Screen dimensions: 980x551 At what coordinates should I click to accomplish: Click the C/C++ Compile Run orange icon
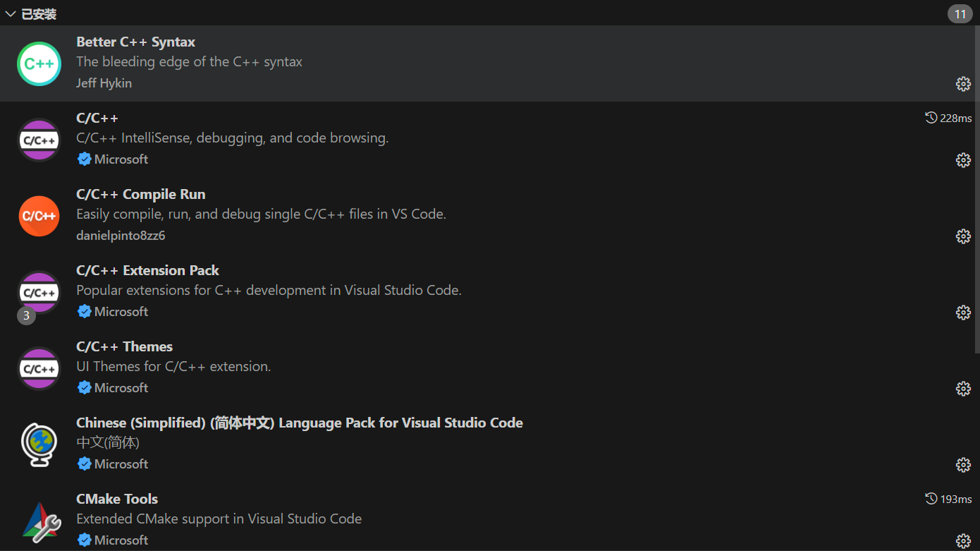pyautogui.click(x=39, y=216)
